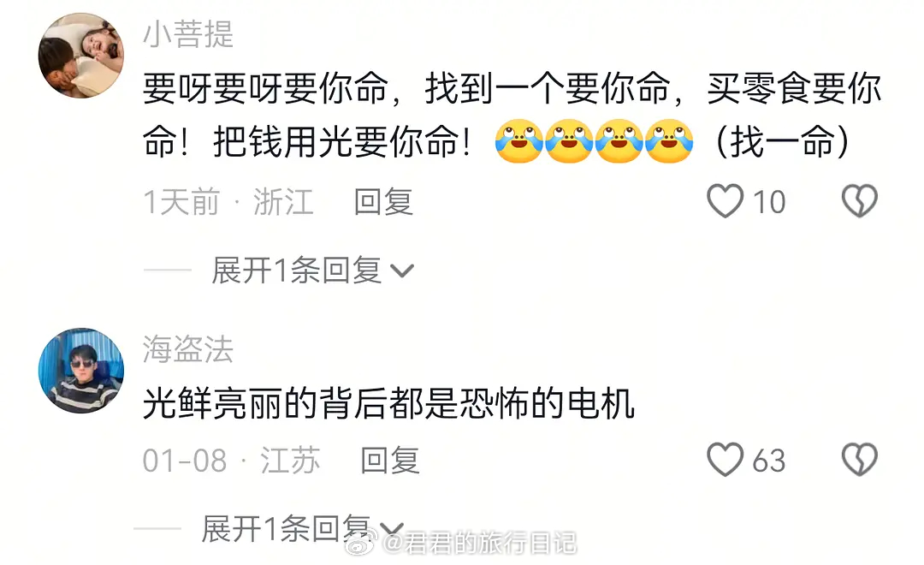Click the username 小菩提
924x565 pixels.
point(188,34)
